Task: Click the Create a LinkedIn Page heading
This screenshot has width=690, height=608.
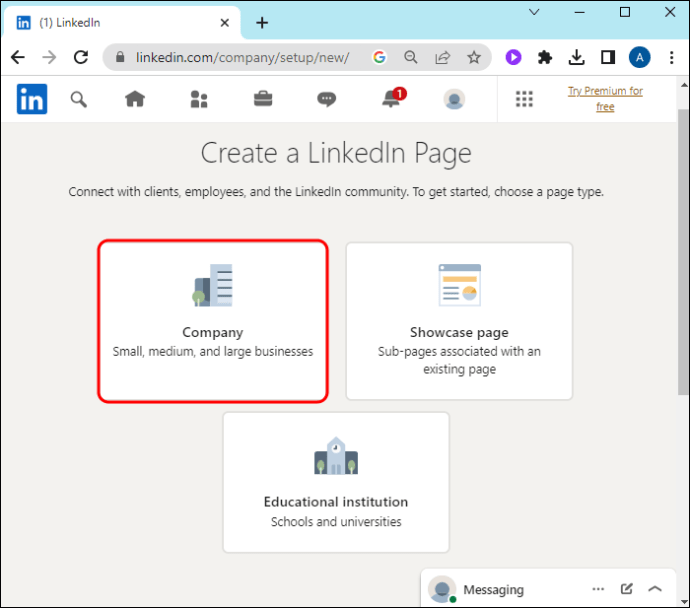Action: [x=336, y=153]
